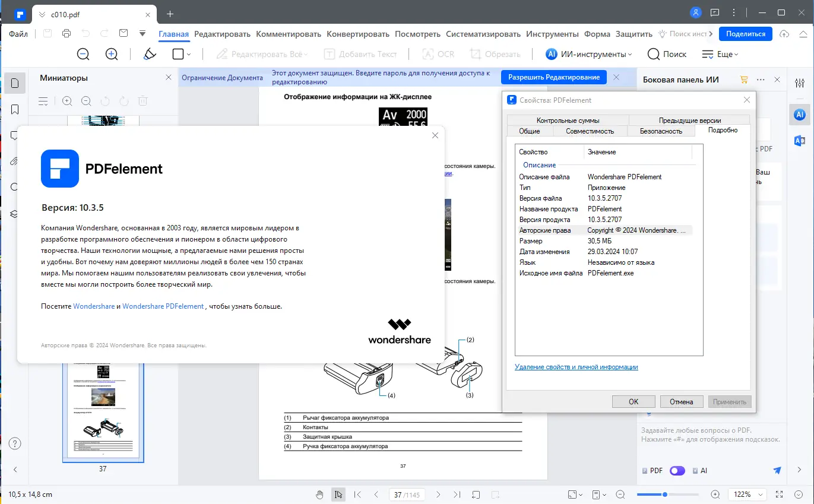This screenshot has width=814, height=504.
Task: Switch to the Конвертировать tab
Action: click(358, 34)
